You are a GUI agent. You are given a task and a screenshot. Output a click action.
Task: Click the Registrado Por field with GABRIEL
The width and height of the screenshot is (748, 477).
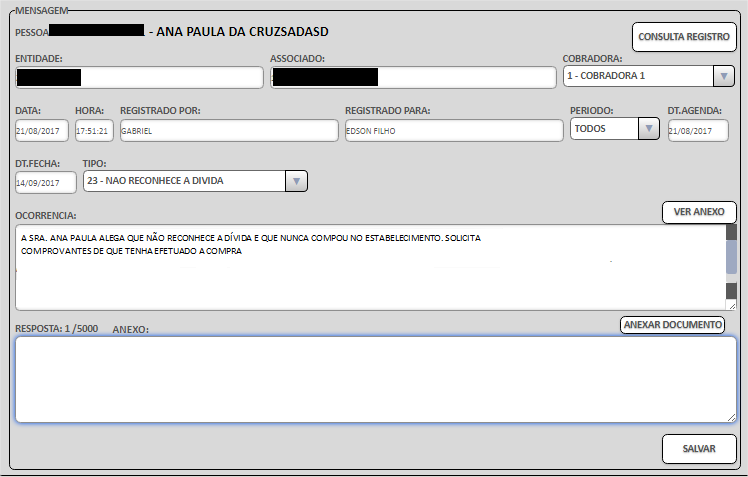[x=228, y=131]
